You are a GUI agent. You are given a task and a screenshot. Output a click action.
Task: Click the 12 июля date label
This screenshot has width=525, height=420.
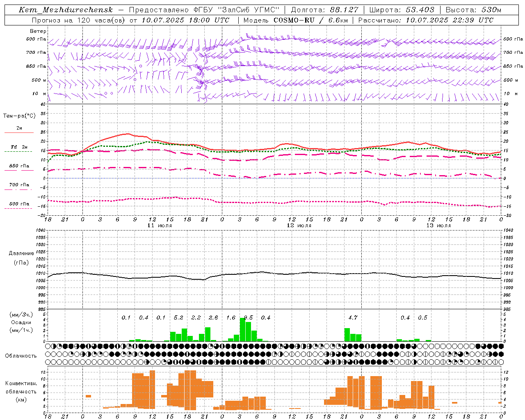[299, 226]
